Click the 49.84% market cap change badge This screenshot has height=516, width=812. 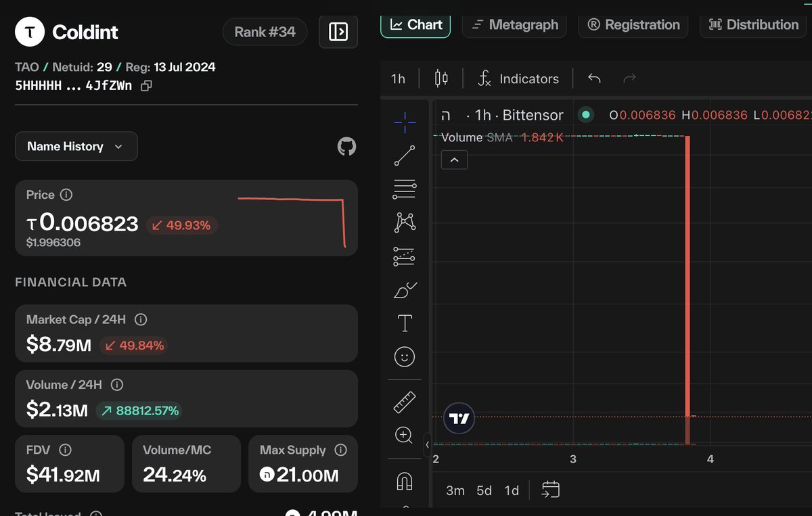[x=134, y=346]
